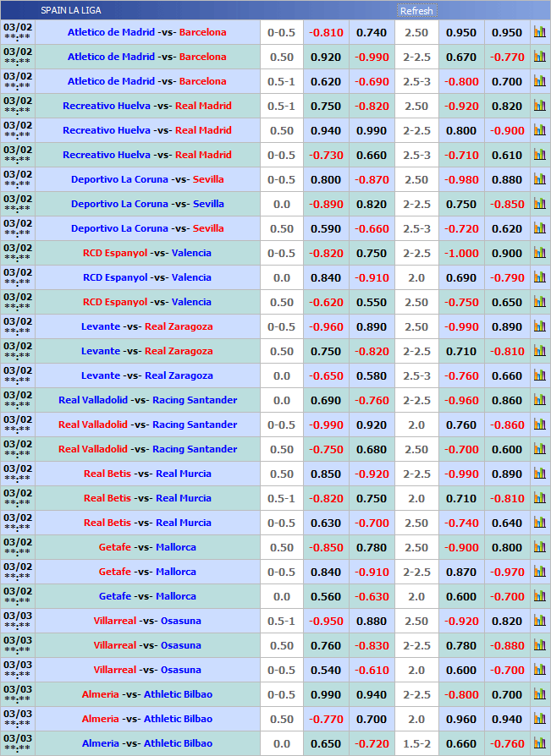The width and height of the screenshot is (551, 756).
Task: Select -0.810 odds in first Atletico-Barcelona row
Action: click(x=326, y=33)
